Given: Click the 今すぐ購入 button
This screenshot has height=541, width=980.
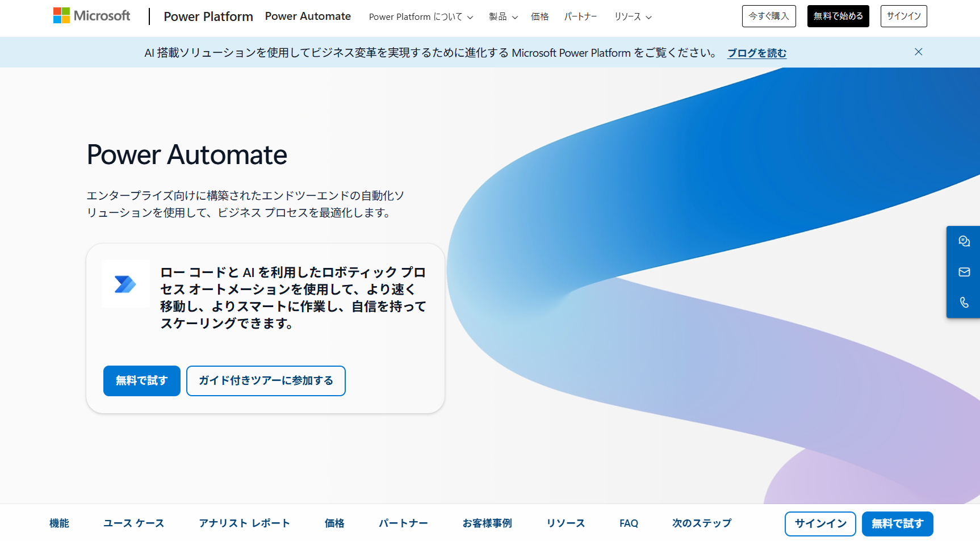Looking at the screenshot, I should [x=768, y=16].
